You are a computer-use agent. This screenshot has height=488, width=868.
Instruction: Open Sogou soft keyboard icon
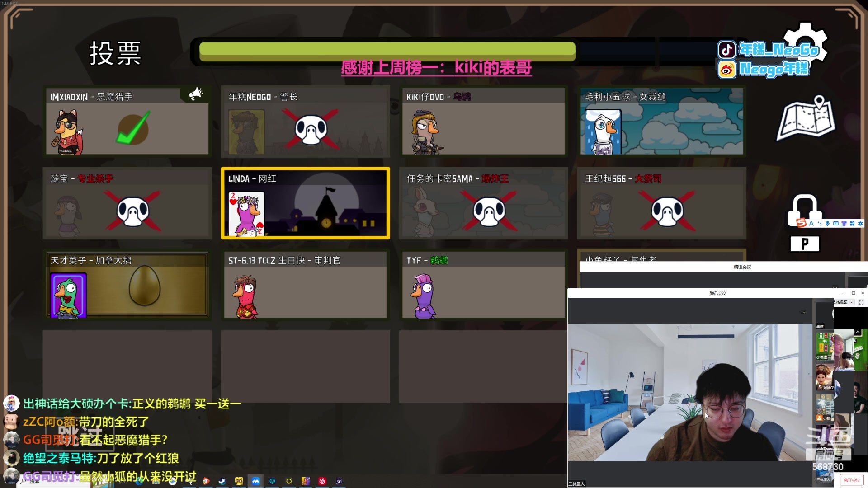click(x=836, y=223)
